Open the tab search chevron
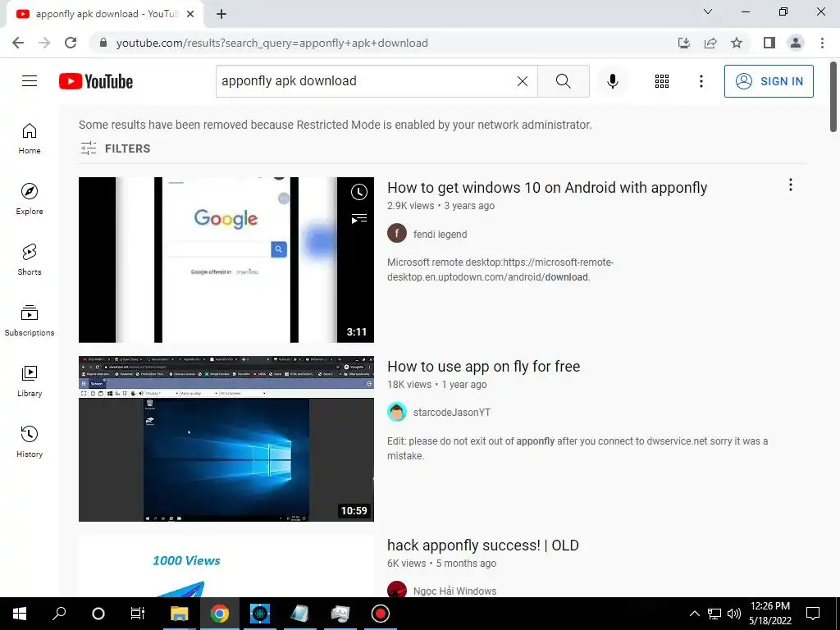The width and height of the screenshot is (840, 630). (x=708, y=11)
